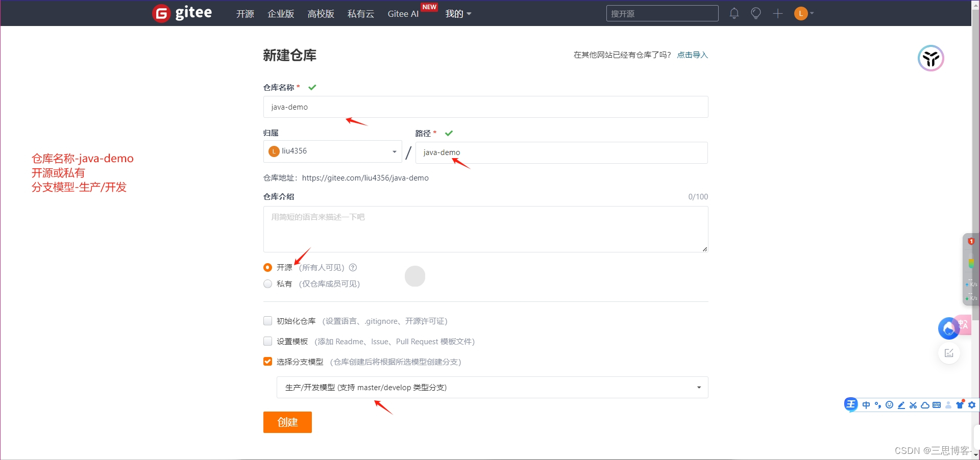Click the pink translate widget icon

(x=964, y=325)
